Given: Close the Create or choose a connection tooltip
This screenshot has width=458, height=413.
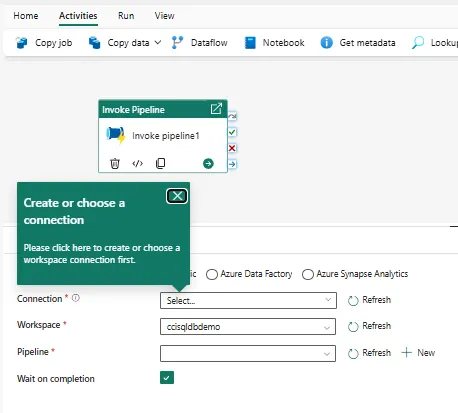Looking at the screenshot, I should (177, 196).
